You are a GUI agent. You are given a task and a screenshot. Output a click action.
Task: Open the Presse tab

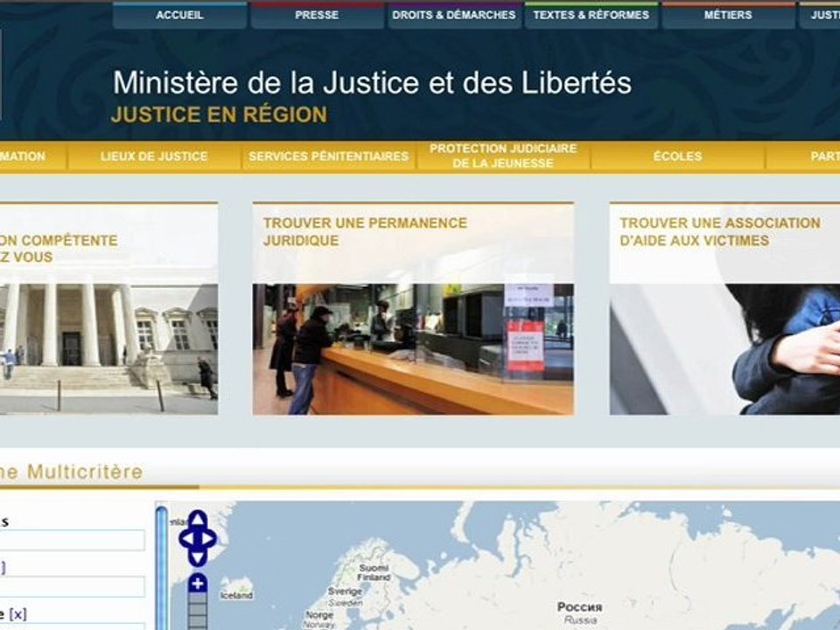pyautogui.click(x=317, y=16)
